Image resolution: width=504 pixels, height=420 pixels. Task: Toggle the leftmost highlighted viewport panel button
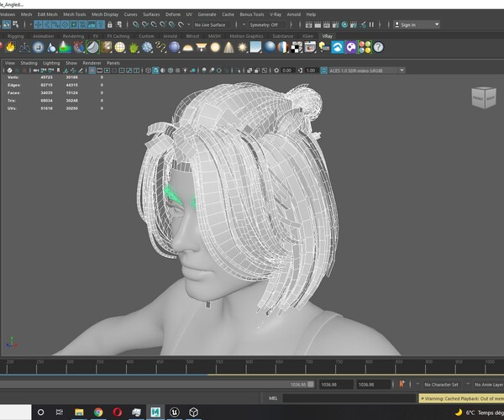pos(92,71)
